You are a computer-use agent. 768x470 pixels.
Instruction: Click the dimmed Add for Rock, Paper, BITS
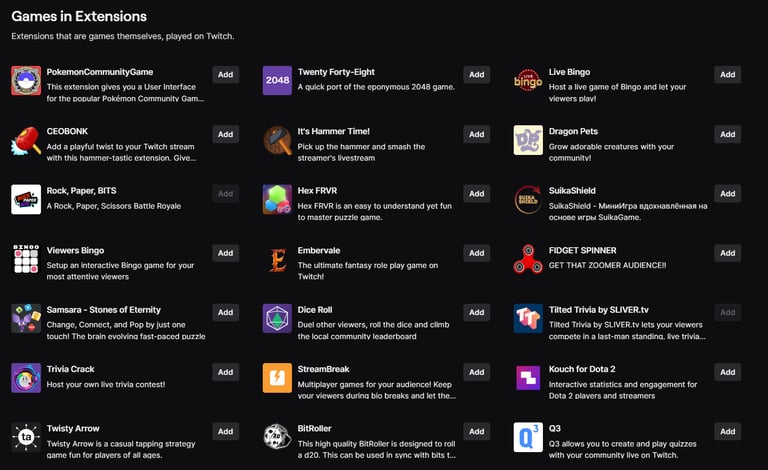pyautogui.click(x=225, y=193)
